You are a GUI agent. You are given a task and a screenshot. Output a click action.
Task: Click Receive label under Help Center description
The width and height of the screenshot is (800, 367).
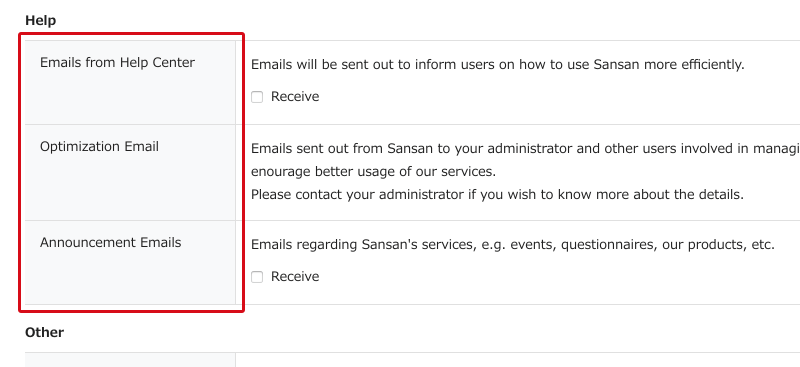295,96
